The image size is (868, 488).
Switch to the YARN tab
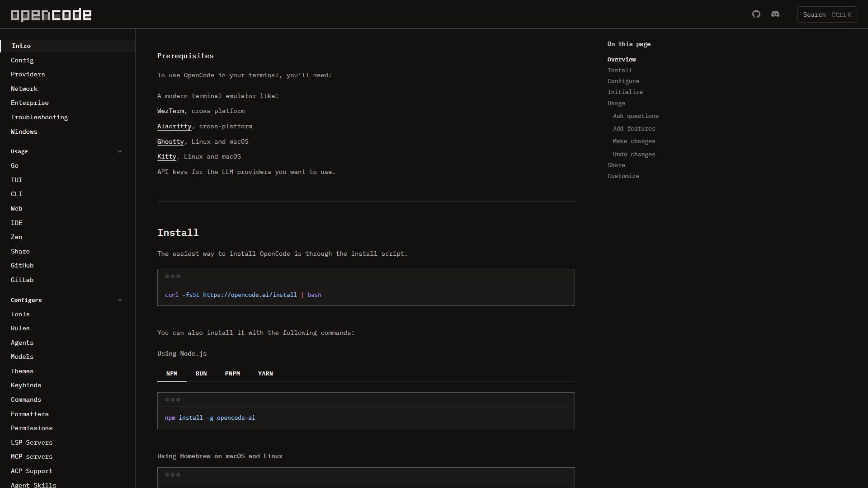(x=265, y=374)
